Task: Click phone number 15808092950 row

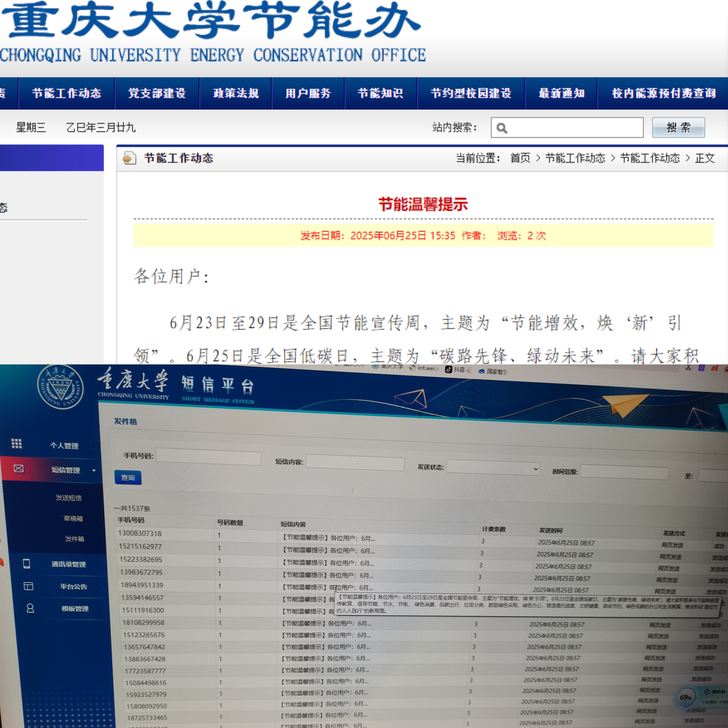Action: coord(147,706)
